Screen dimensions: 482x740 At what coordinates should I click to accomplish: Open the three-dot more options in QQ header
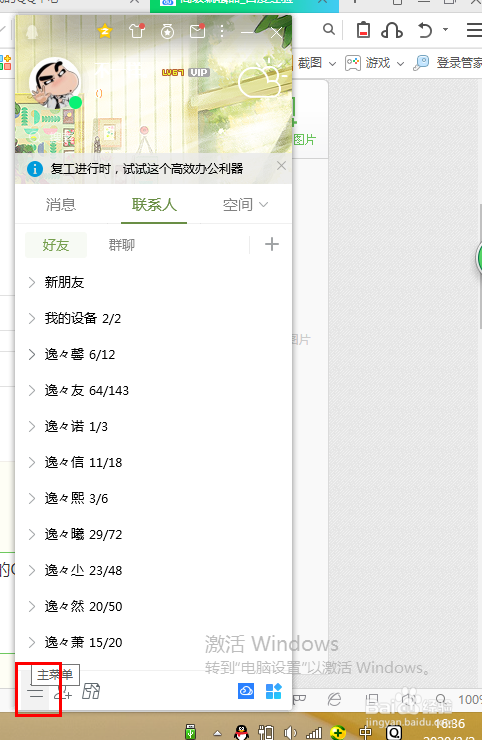(222, 32)
